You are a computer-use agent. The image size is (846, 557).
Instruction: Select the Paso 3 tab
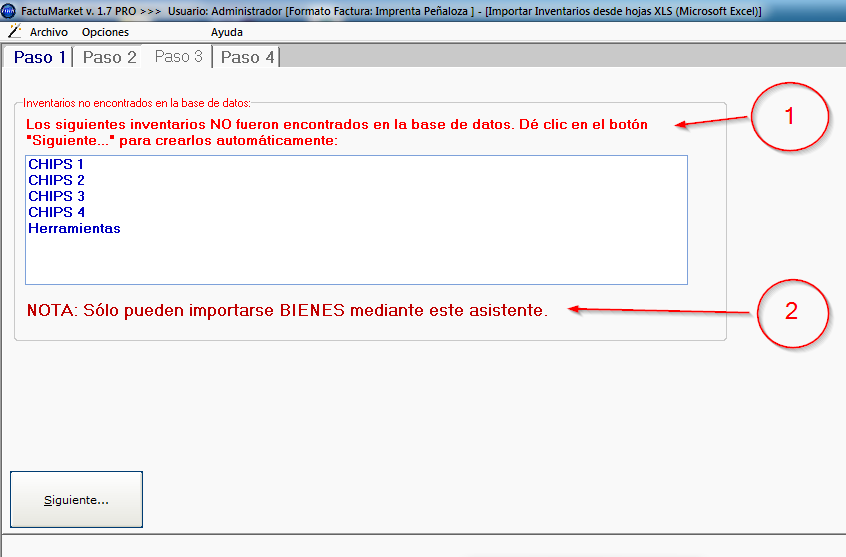[x=177, y=57]
